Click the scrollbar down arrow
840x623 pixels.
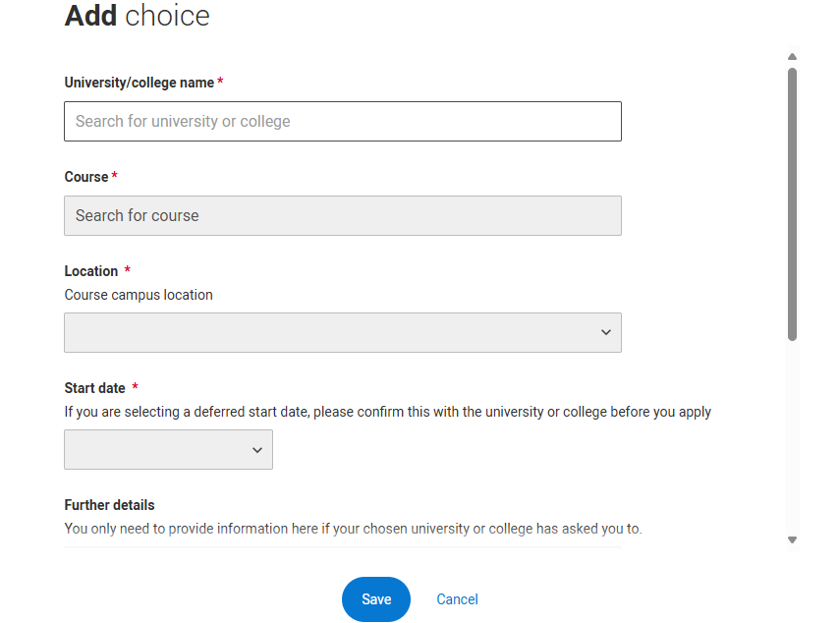tap(792, 539)
